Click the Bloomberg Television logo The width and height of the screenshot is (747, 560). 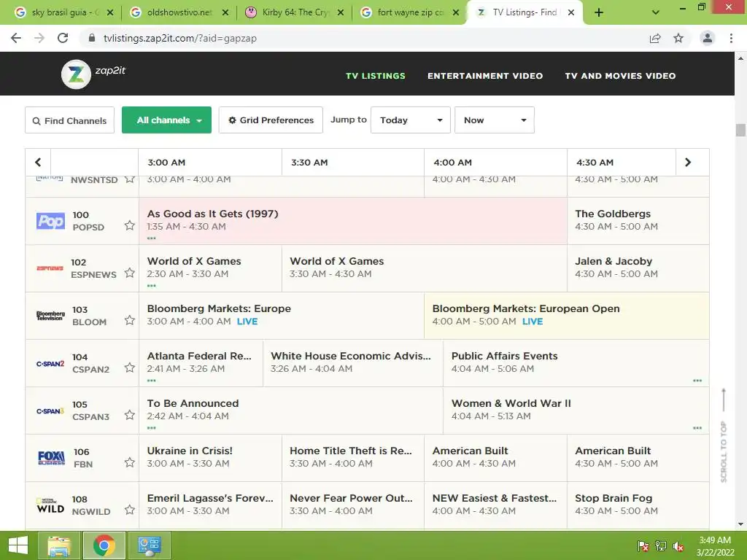50,316
